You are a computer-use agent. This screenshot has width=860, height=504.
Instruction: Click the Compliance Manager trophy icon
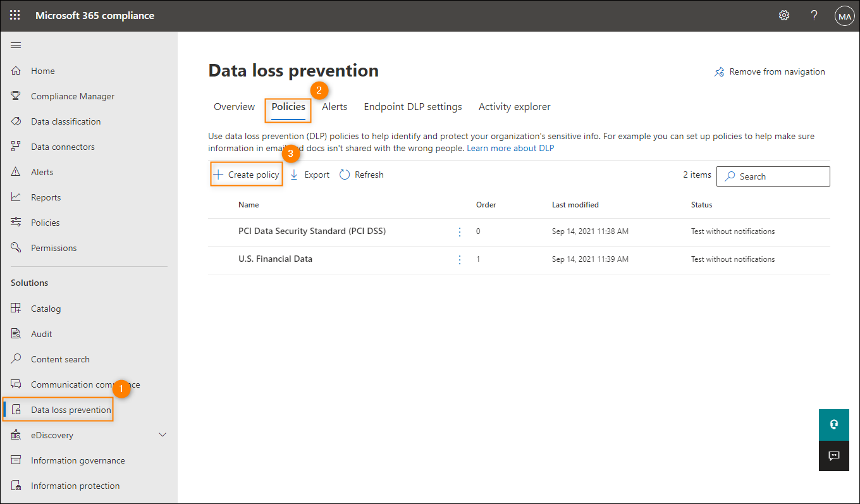tap(16, 96)
